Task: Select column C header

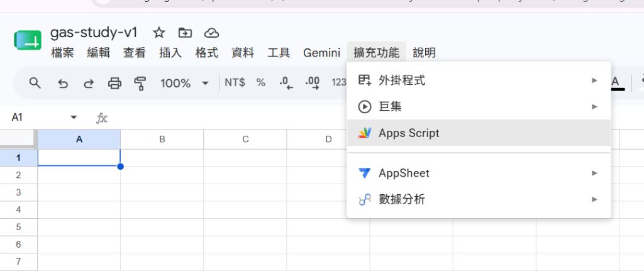Action: click(x=245, y=139)
